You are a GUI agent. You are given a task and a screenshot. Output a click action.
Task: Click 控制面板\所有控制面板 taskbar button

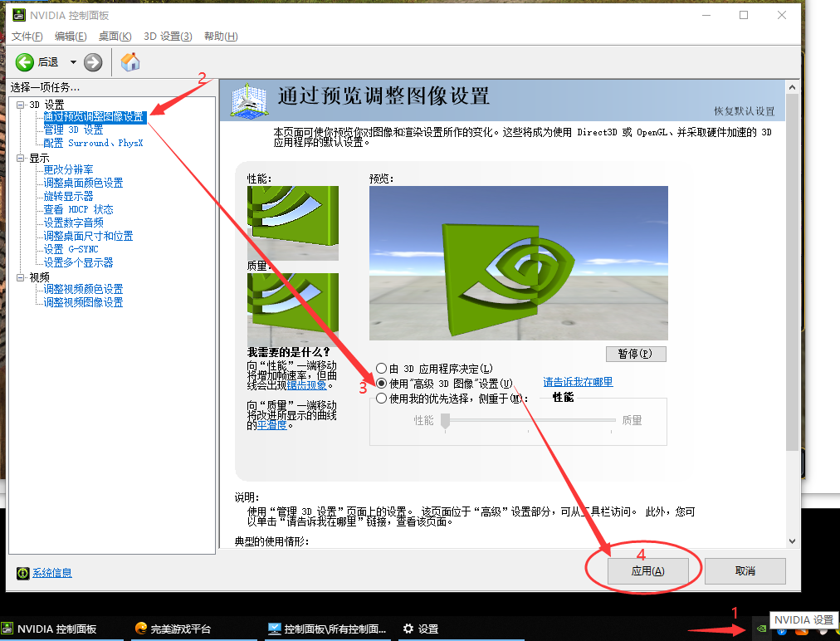point(328,629)
